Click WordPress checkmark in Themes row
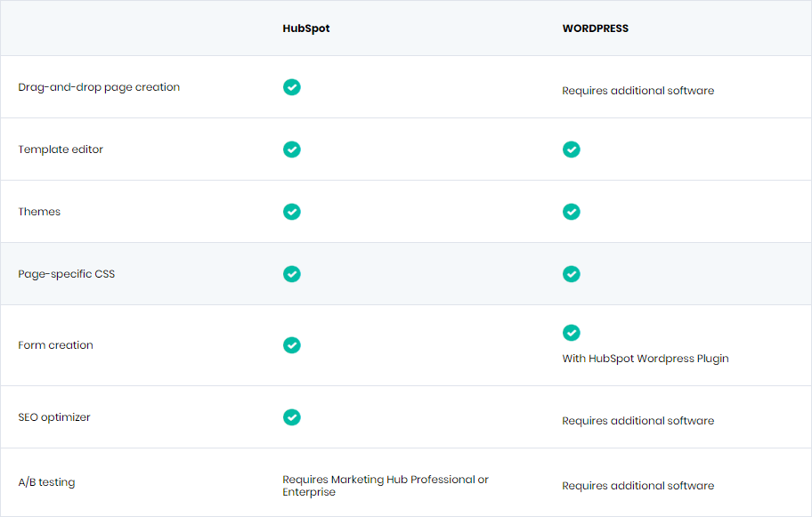The width and height of the screenshot is (812, 517). (x=572, y=211)
